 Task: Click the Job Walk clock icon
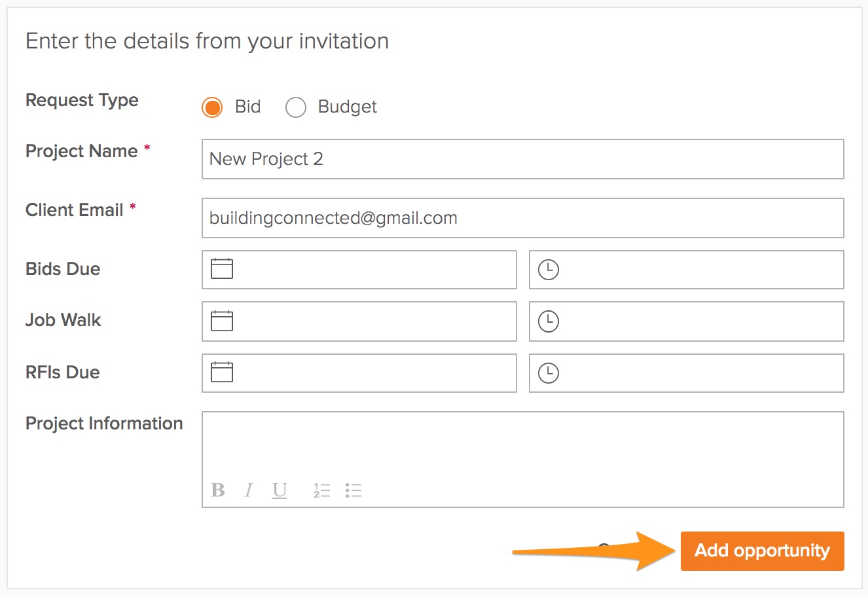tap(549, 321)
